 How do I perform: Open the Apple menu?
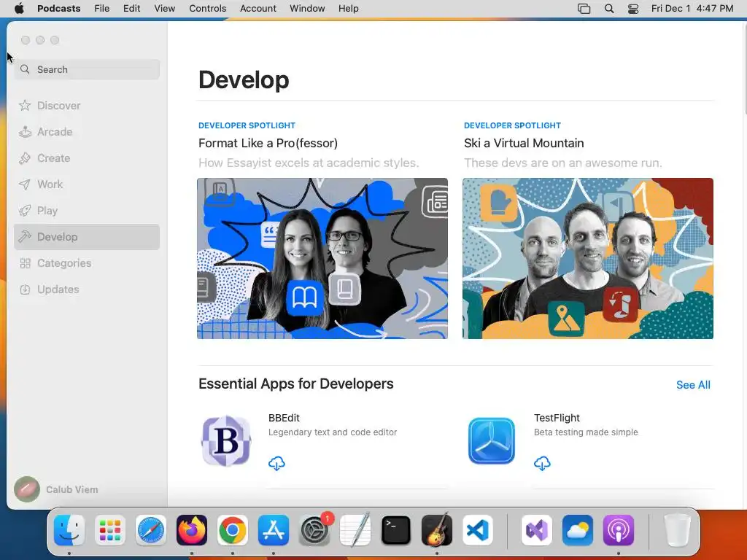coord(19,9)
